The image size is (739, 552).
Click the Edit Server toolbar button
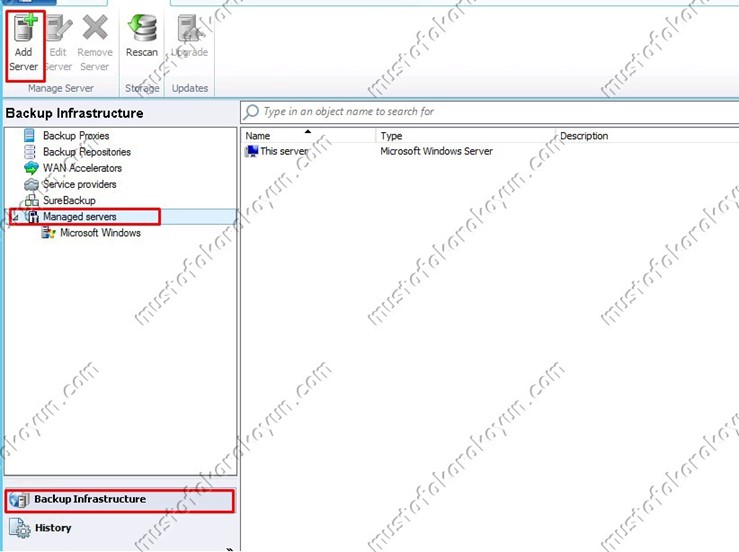pyautogui.click(x=58, y=43)
